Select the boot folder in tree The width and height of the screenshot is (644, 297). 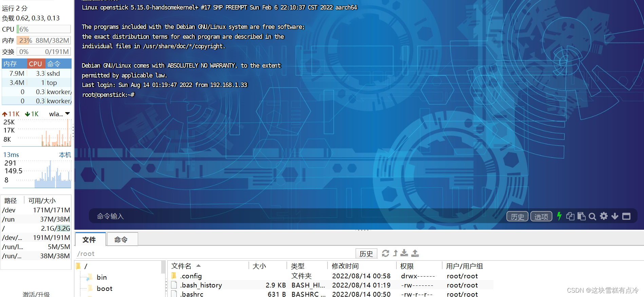pos(105,289)
